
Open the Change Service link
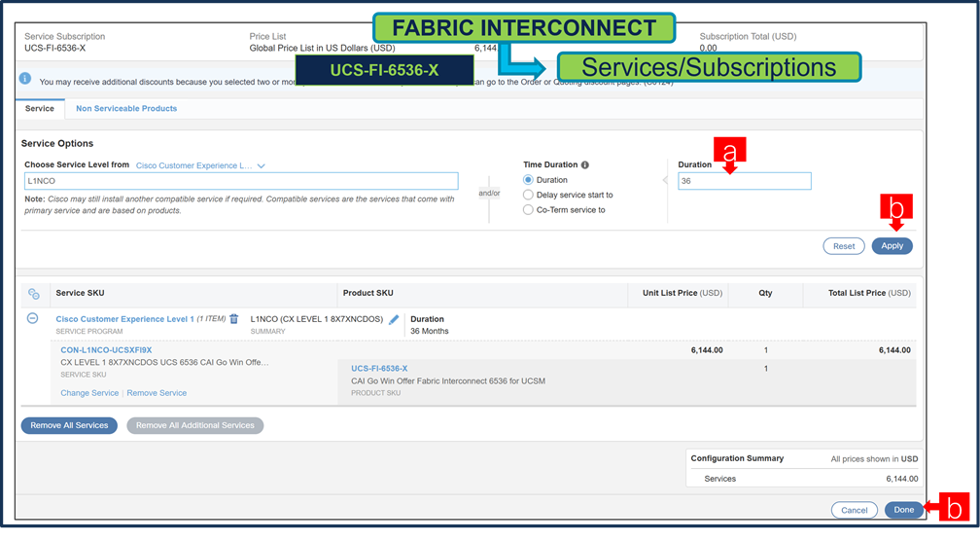89,393
